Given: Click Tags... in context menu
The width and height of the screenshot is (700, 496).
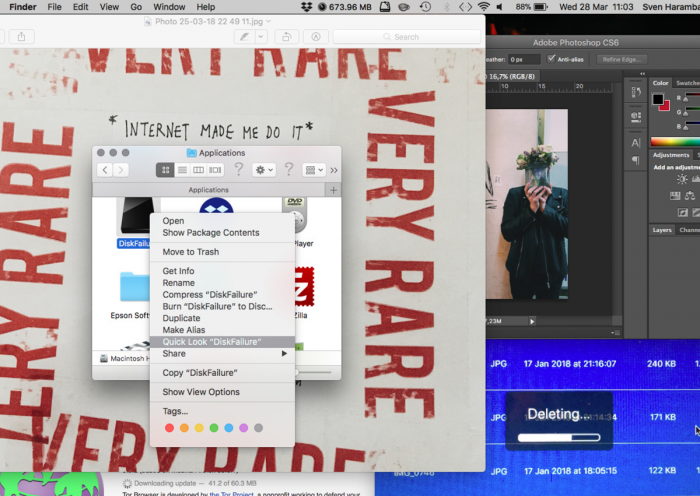Looking at the screenshot, I should coord(222,411).
